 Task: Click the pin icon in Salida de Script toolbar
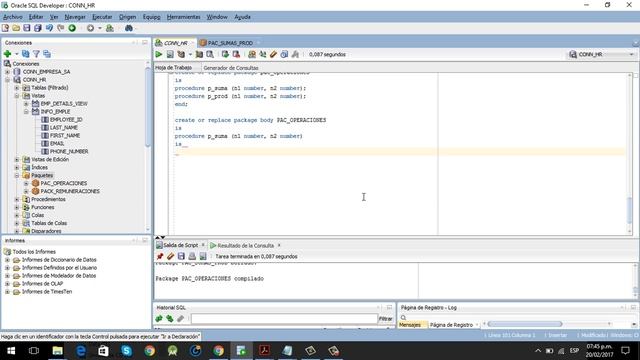[160, 256]
